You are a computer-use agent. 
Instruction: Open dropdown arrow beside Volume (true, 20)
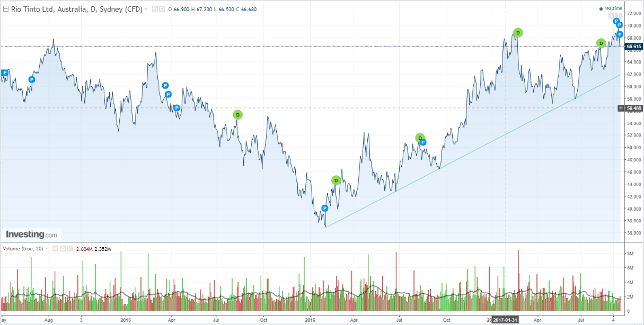(x=47, y=249)
